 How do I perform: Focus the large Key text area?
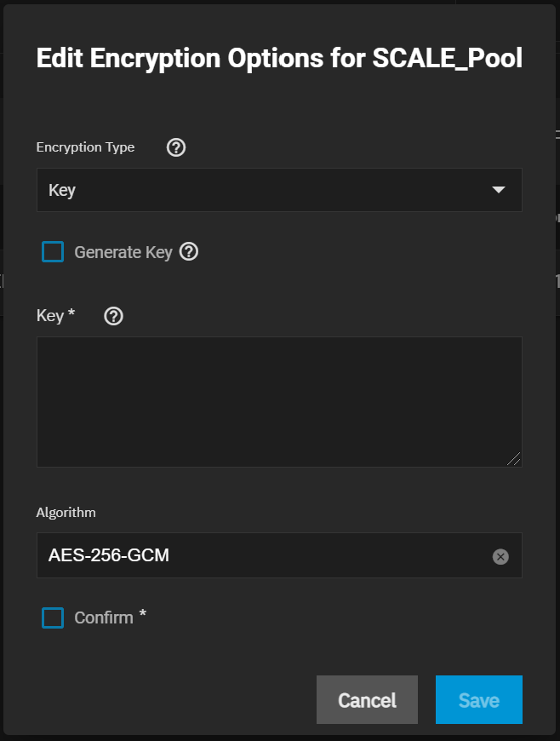279,402
